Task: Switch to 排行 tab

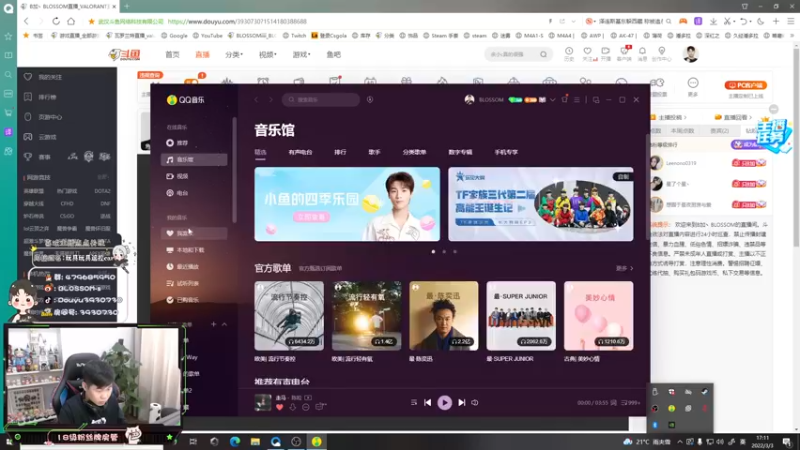Action: coord(340,152)
